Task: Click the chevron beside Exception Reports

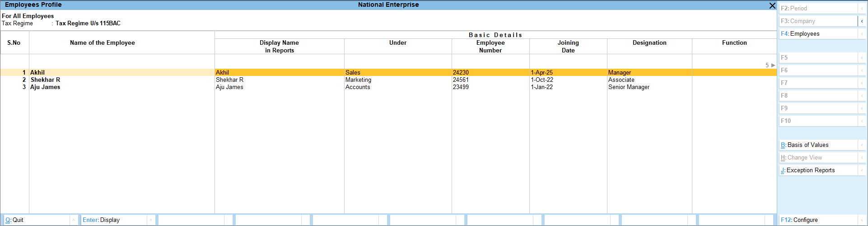Action: (862, 170)
